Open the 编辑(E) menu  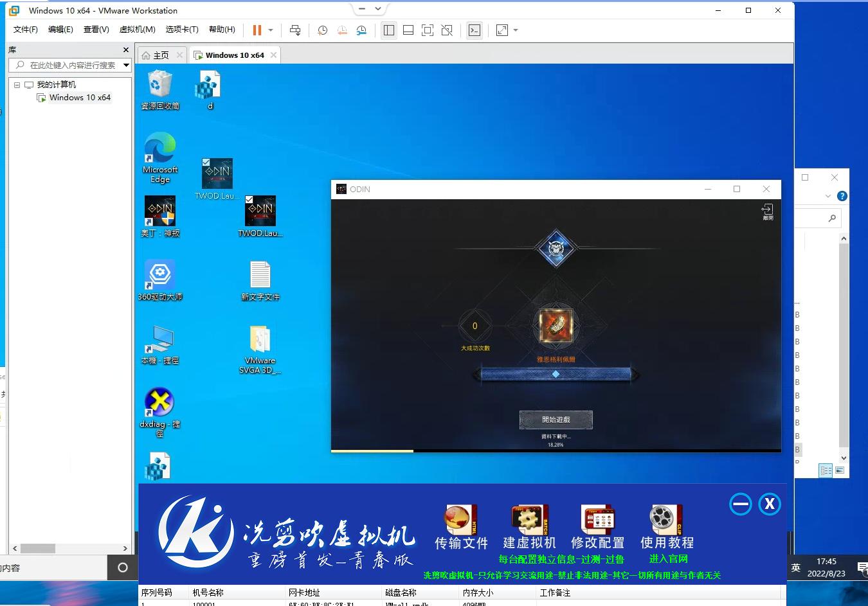[x=60, y=30]
